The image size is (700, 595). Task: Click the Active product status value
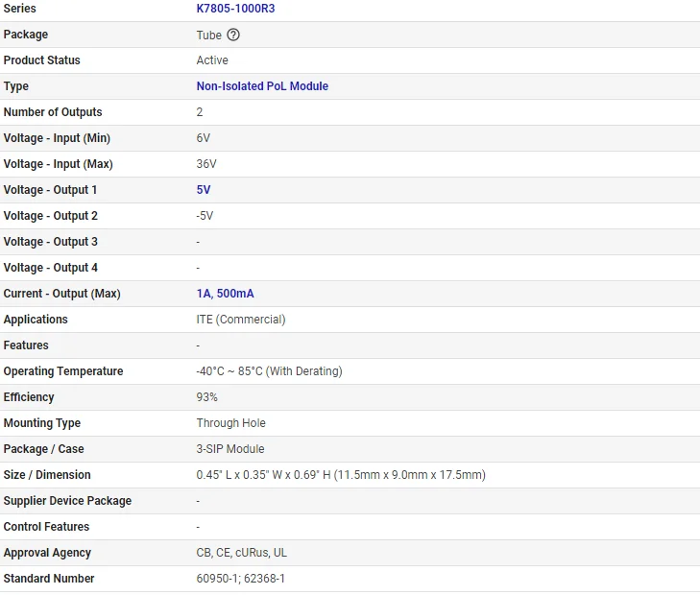point(212,60)
